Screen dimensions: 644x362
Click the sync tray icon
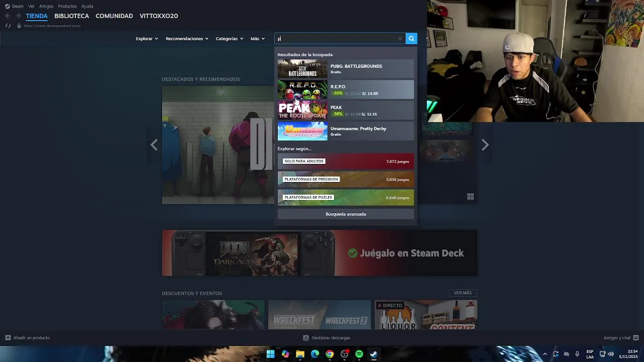(x=555, y=354)
